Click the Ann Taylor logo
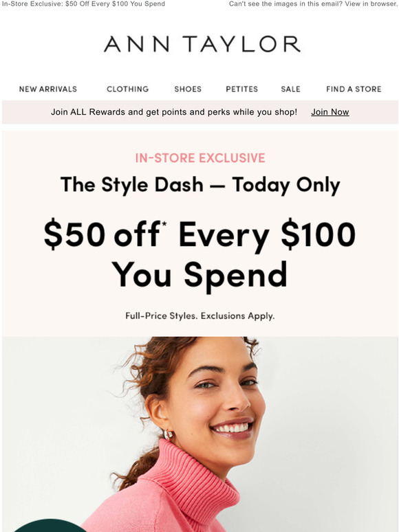This screenshot has width=399, height=532. [202, 44]
